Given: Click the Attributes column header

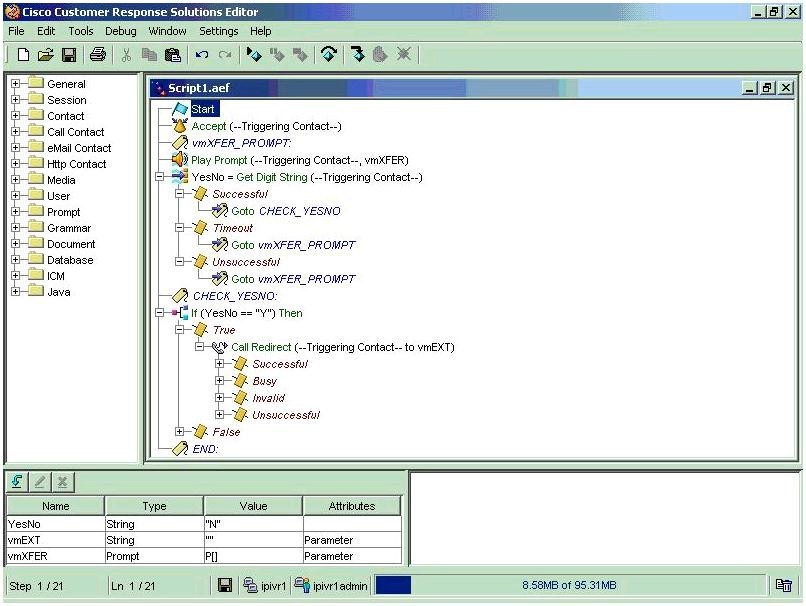Looking at the screenshot, I should (352, 506).
